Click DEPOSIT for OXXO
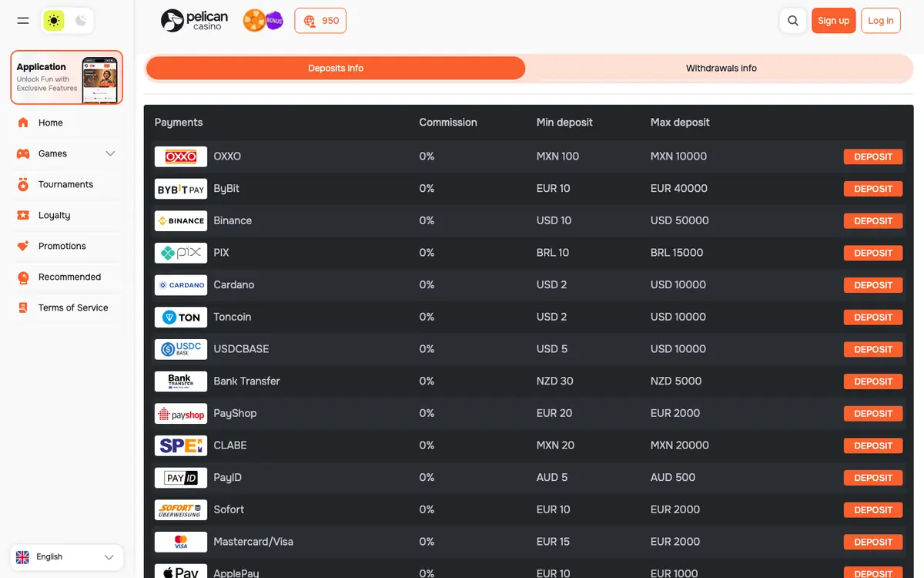 (873, 156)
